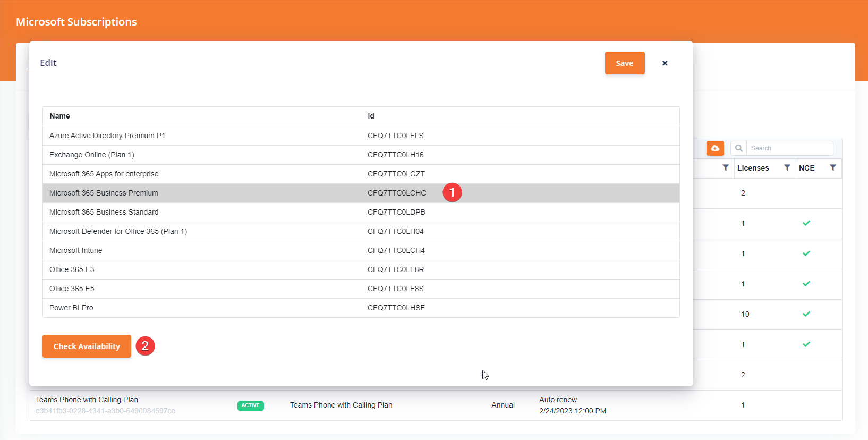Click the id CFQ7TTC0LF8S
Screen dimensions: 868x440
396,289
